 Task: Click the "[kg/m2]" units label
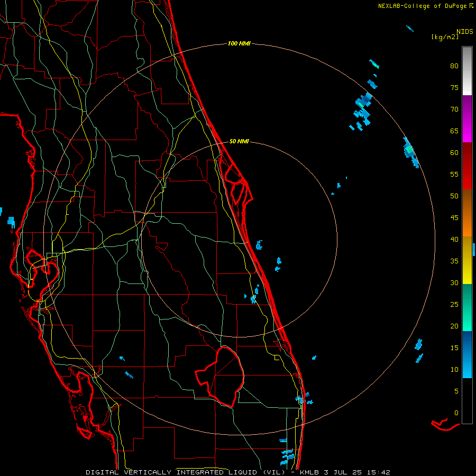(x=445, y=37)
